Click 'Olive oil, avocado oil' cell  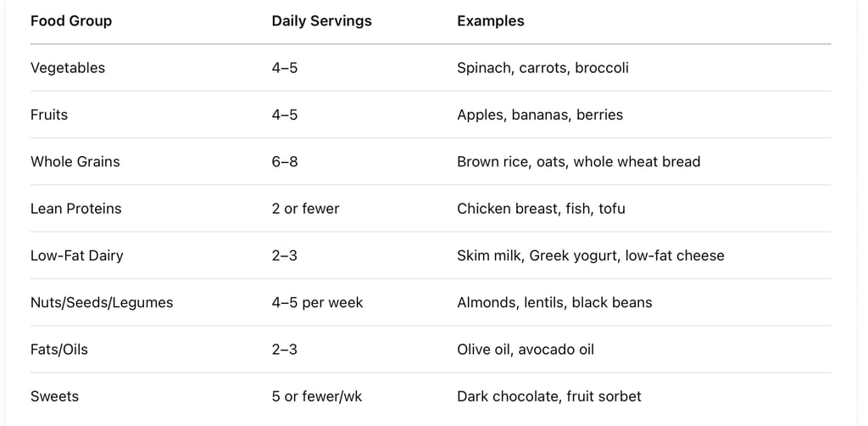click(x=526, y=350)
